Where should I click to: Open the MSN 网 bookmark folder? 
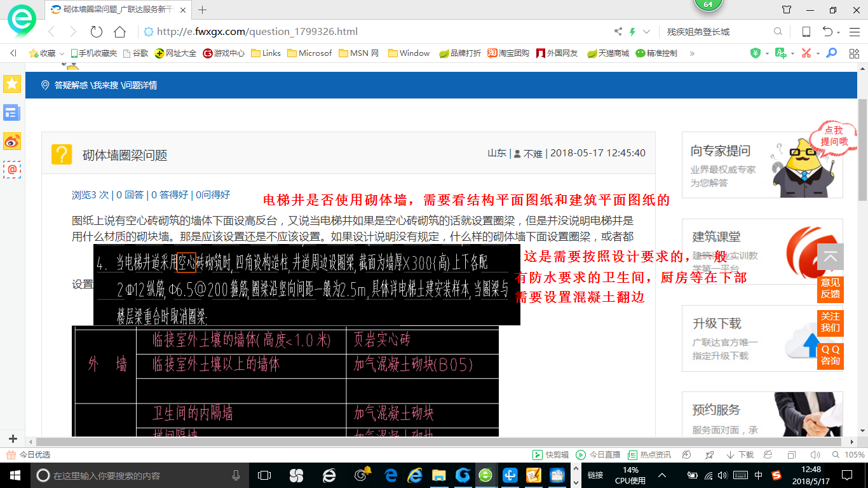coord(359,53)
